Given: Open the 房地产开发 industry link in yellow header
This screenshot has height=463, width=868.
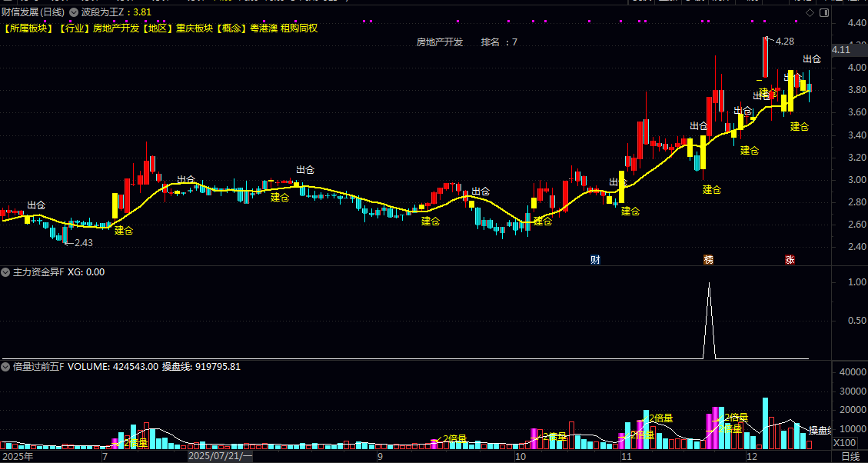Looking at the screenshot, I should 116,28.
